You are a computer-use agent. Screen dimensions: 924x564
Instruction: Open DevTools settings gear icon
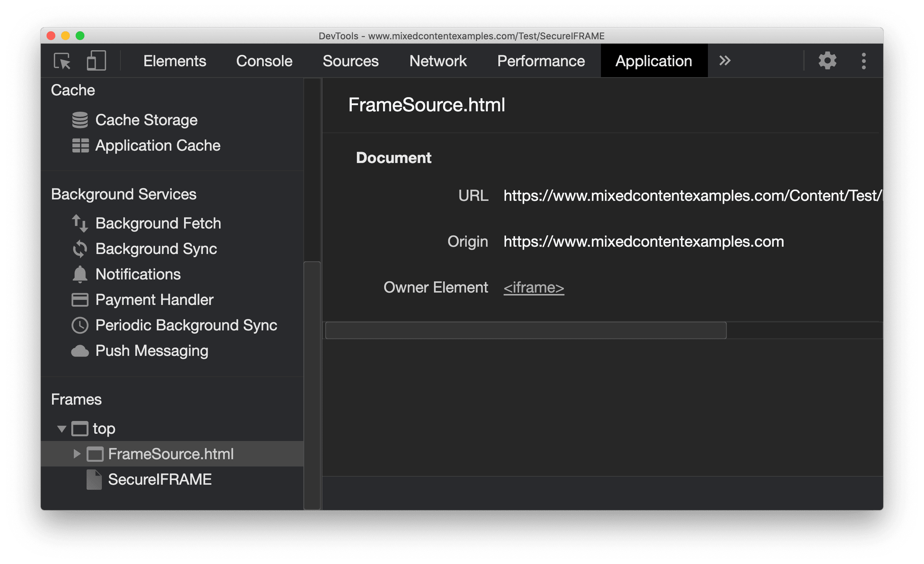pos(827,61)
